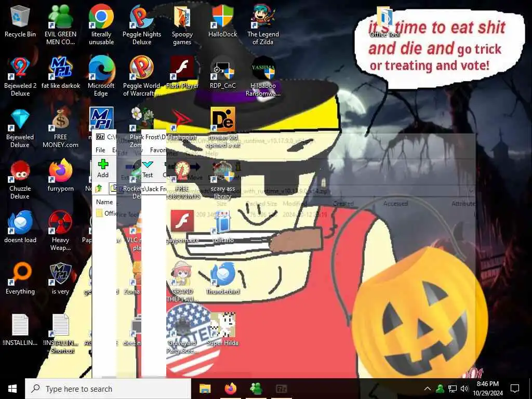Open Firefox from the taskbar
The height and width of the screenshot is (399, 532).
(x=230, y=389)
